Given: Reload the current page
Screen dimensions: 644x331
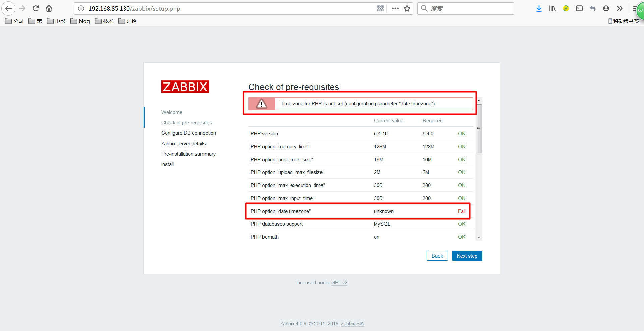Looking at the screenshot, I should 36,8.
